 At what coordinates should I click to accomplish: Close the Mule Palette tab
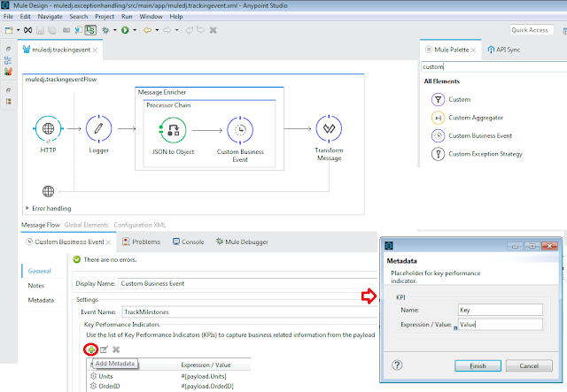(x=473, y=50)
